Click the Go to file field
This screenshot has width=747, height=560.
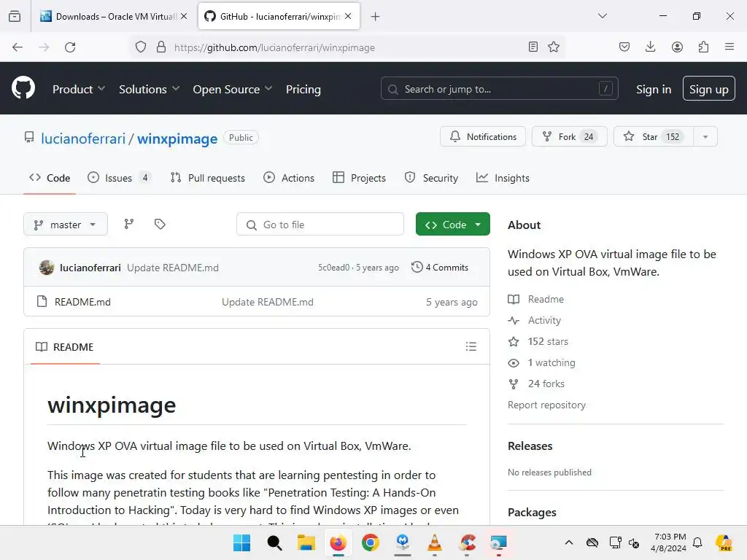tap(321, 225)
